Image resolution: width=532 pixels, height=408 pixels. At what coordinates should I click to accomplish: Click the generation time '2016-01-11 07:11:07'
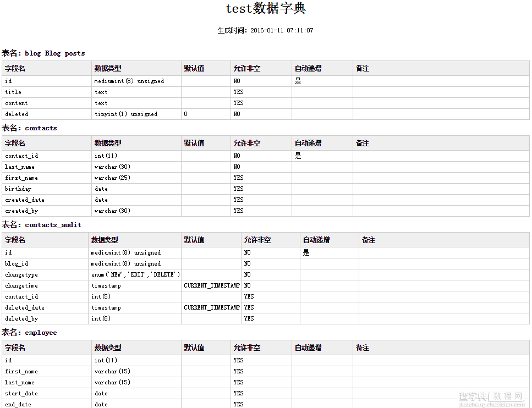[x=282, y=30]
